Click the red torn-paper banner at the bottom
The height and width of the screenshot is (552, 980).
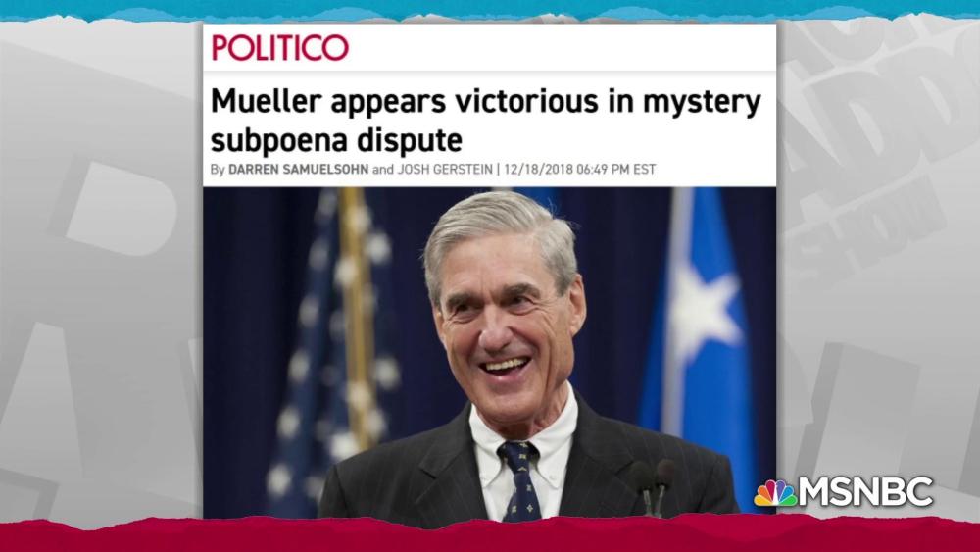[490, 534]
